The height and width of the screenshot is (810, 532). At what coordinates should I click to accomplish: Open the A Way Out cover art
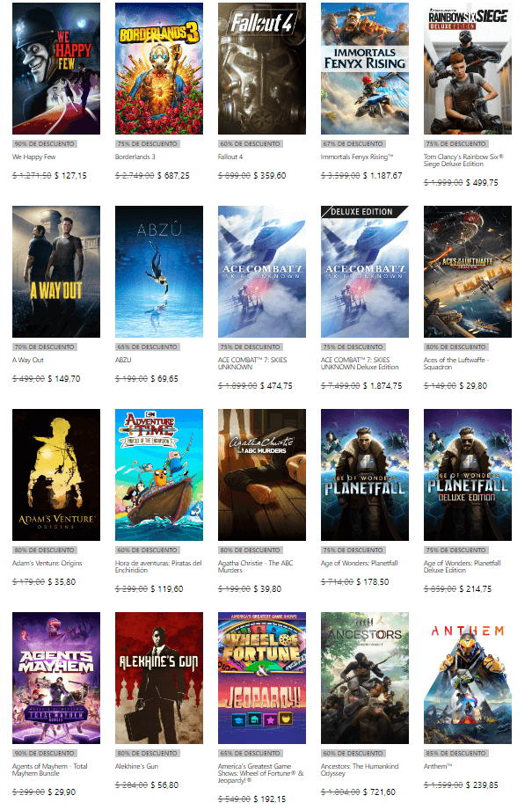click(56, 272)
